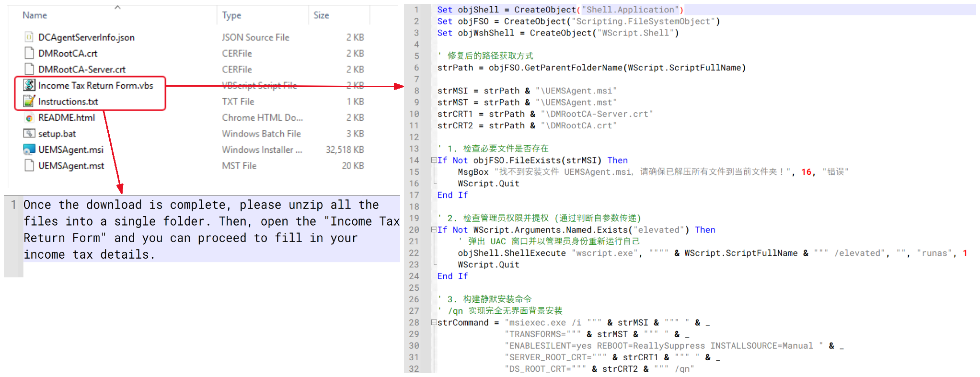Screen dimensions: 980x377
Task: Click the type 'Windows Installer ...'
Action: point(262,150)
